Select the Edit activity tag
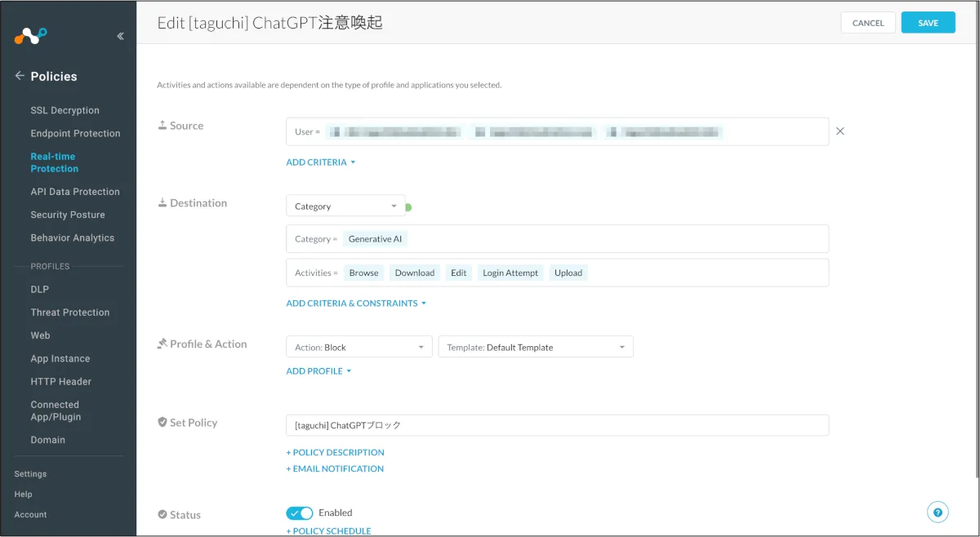This screenshot has width=980, height=537. click(x=459, y=273)
